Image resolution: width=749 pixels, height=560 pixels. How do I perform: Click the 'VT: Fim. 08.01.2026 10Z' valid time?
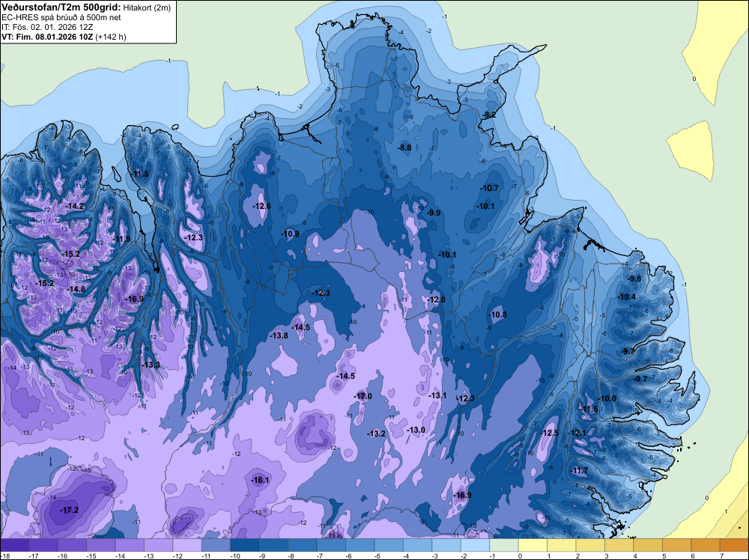pyautogui.click(x=47, y=37)
